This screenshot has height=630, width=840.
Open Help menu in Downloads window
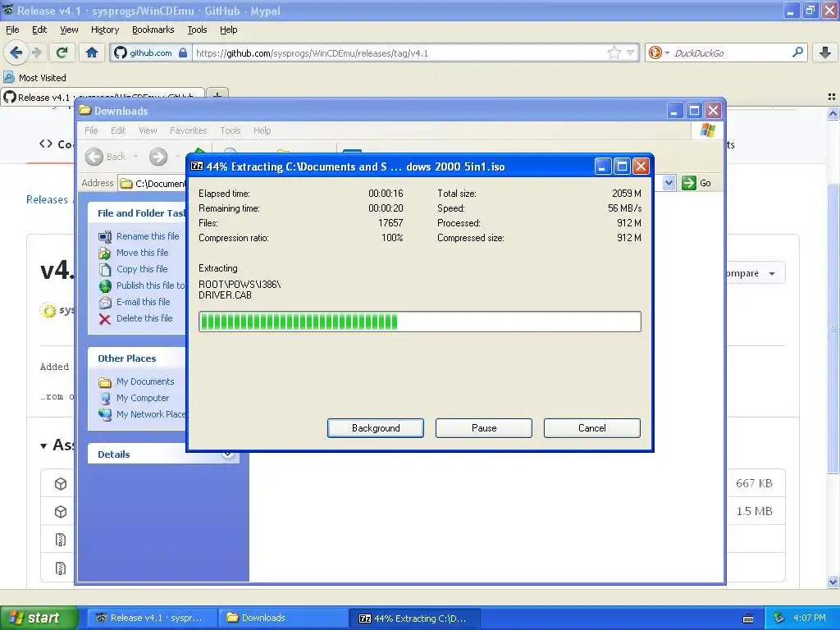pos(262,130)
